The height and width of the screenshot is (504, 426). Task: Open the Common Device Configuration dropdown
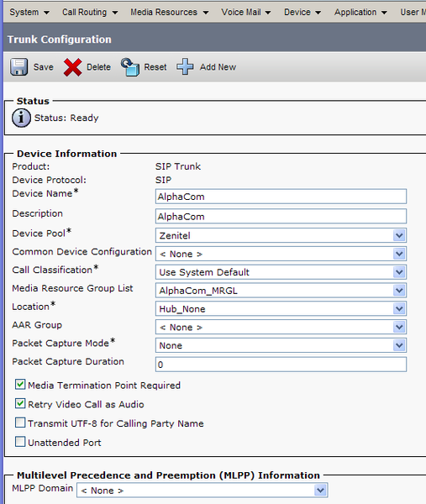click(281, 254)
